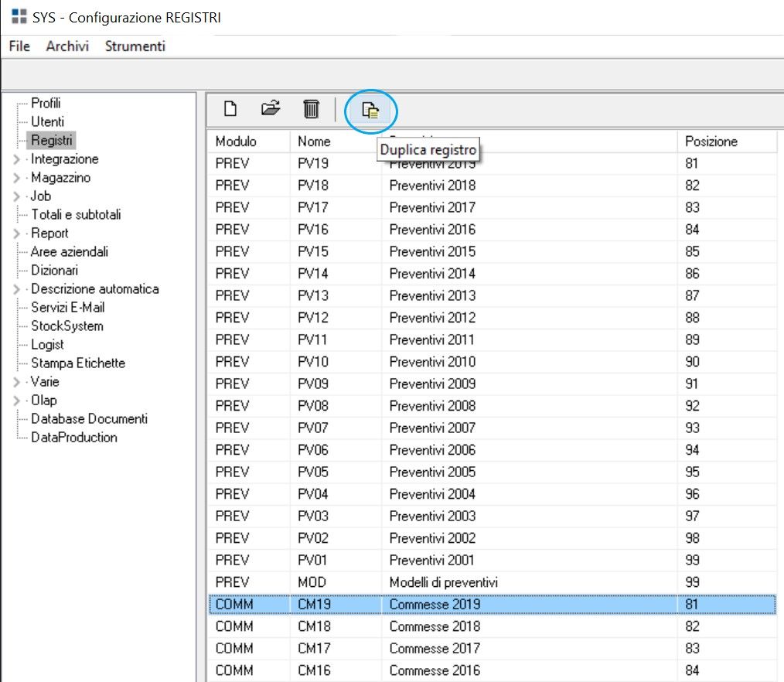Expand the Integrazione tree node
The width and height of the screenshot is (784, 682).
tap(16, 159)
